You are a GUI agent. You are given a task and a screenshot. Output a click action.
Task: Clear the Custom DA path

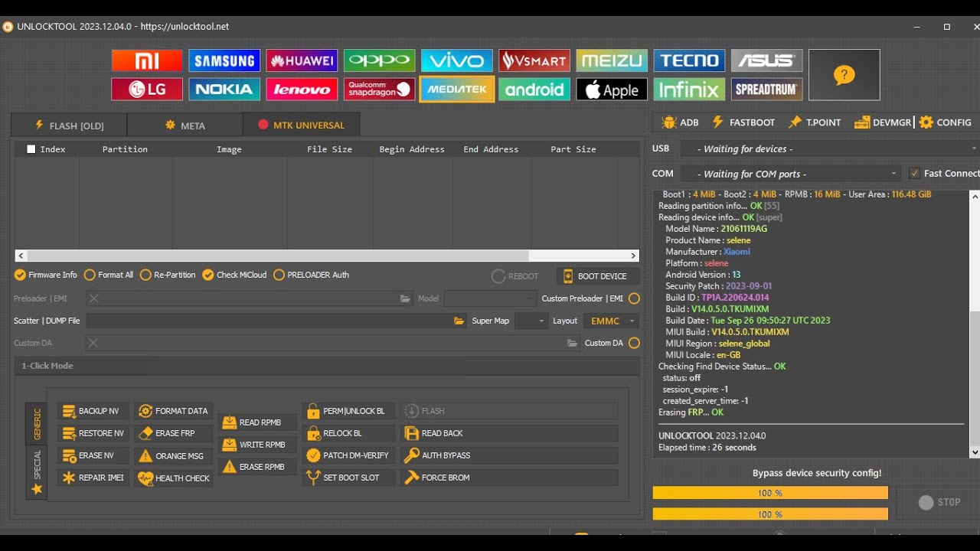[x=93, y=343]
